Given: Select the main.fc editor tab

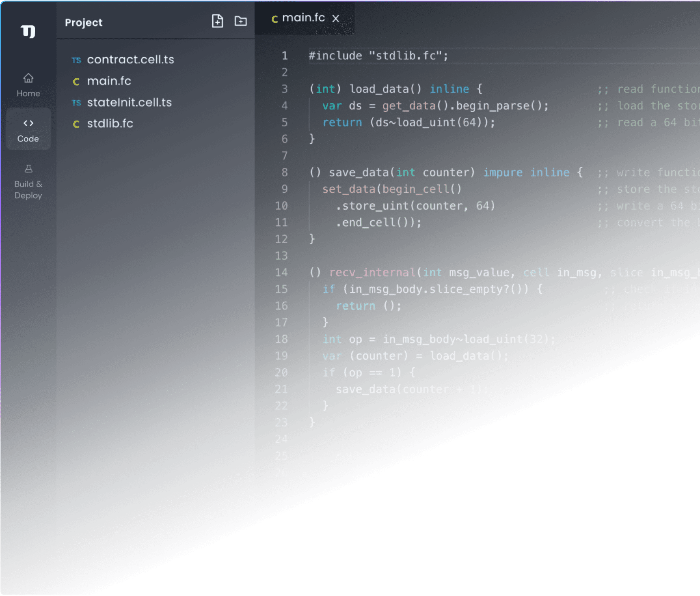Looking at the screenshot, I should click(x=303, y=18).
